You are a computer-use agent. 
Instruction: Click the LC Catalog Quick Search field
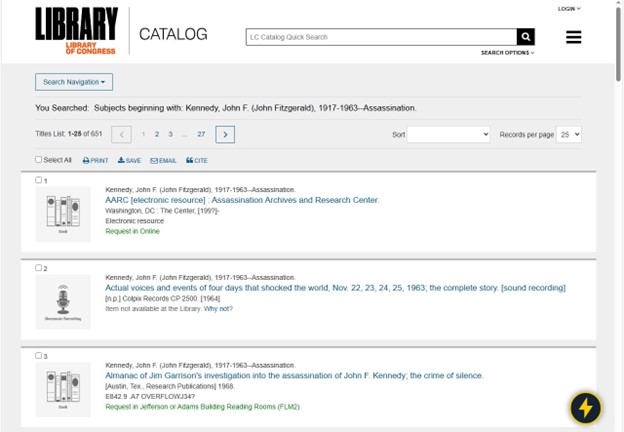coord(380,37)
